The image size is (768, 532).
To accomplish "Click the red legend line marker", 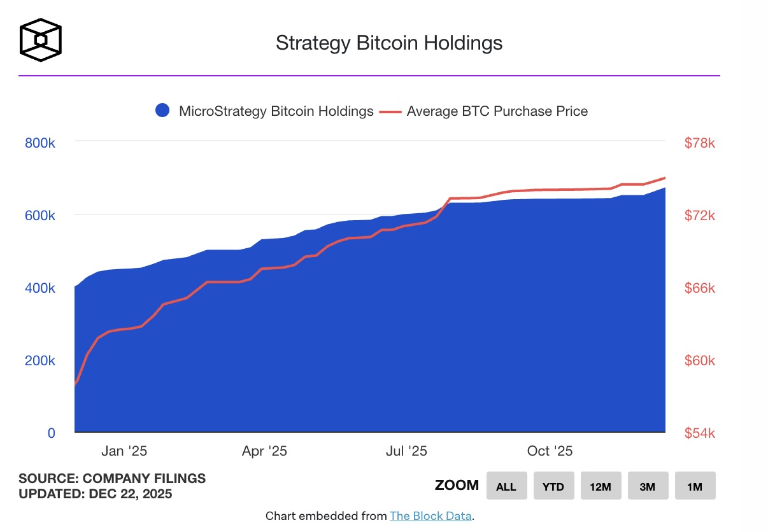I will (390, 111).
